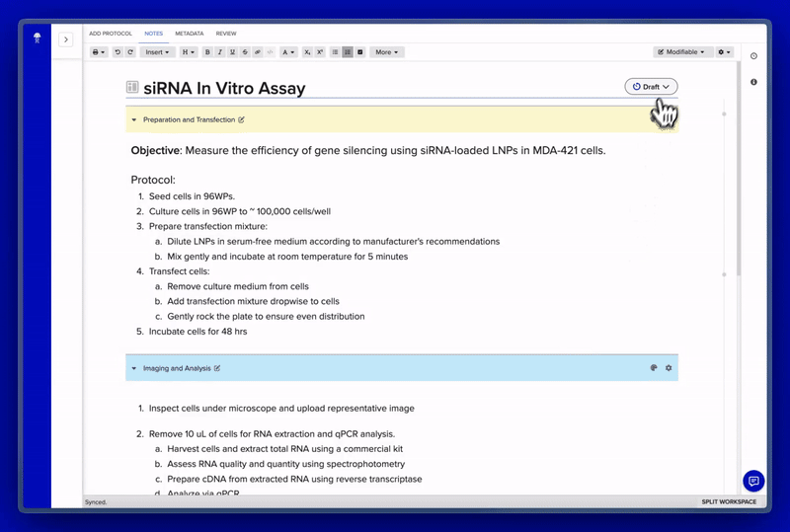Click 'Prepare transfection mixture:' step
Screen dimensions: 790x532
point(208,226)
